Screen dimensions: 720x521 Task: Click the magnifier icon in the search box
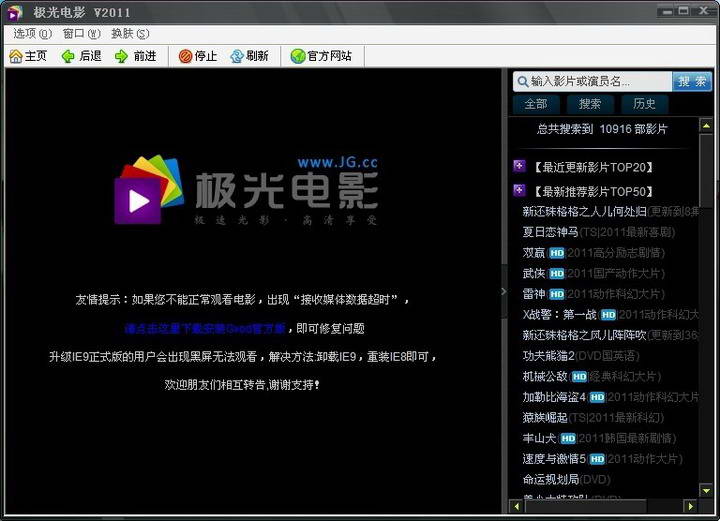[522, 82]
